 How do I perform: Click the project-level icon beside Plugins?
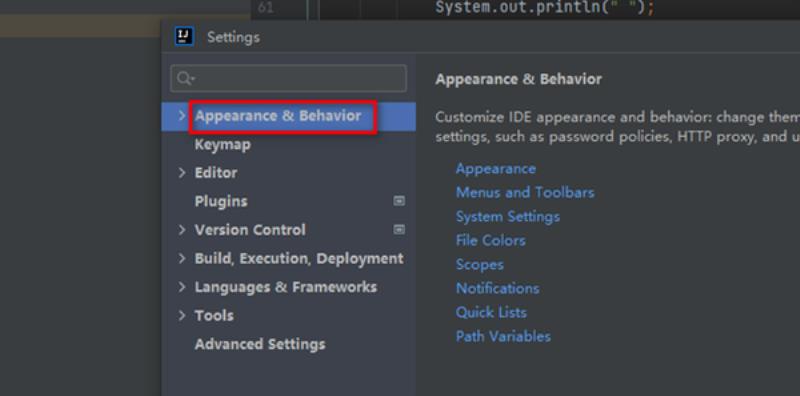399,201
